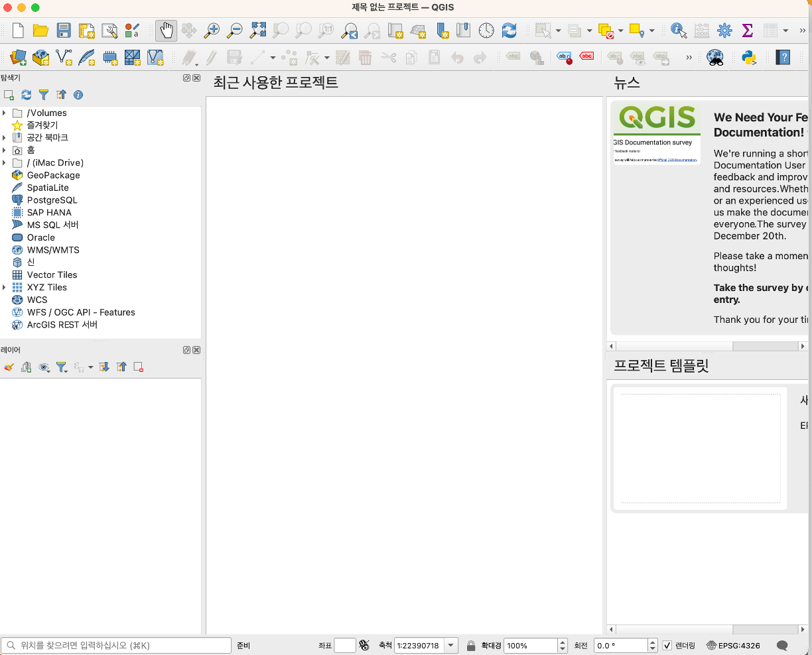Expand the /Volumes tree item
Image resolution: width=812 pixels, height=655 pixels.
5,113
